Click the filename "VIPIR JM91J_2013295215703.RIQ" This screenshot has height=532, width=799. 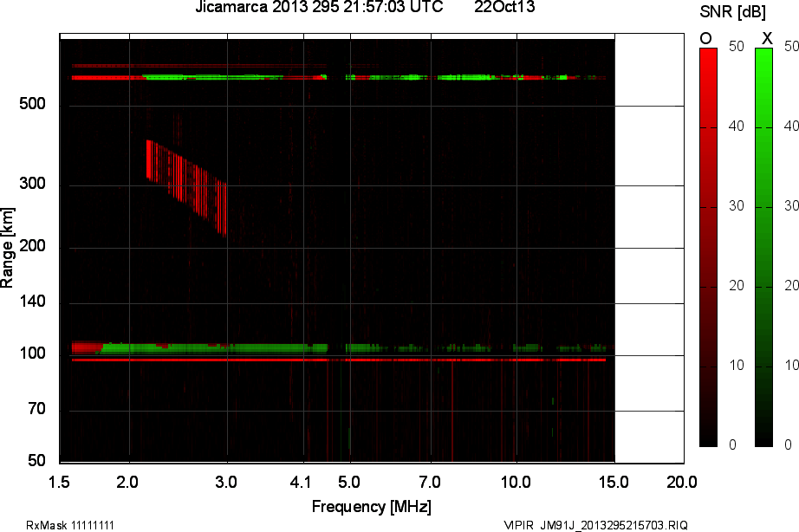(x=595, y=525)
